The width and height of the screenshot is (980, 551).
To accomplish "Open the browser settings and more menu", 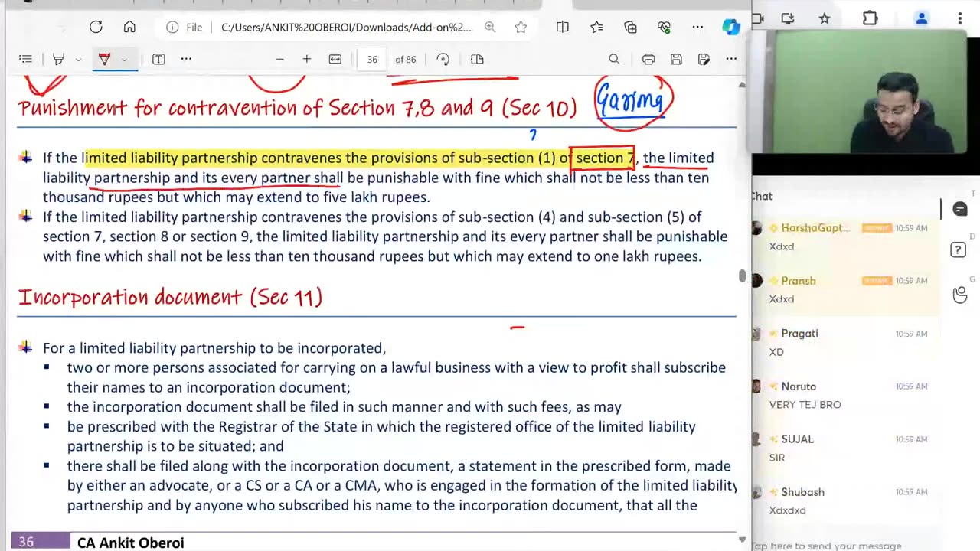I will [x=697, y=27].
